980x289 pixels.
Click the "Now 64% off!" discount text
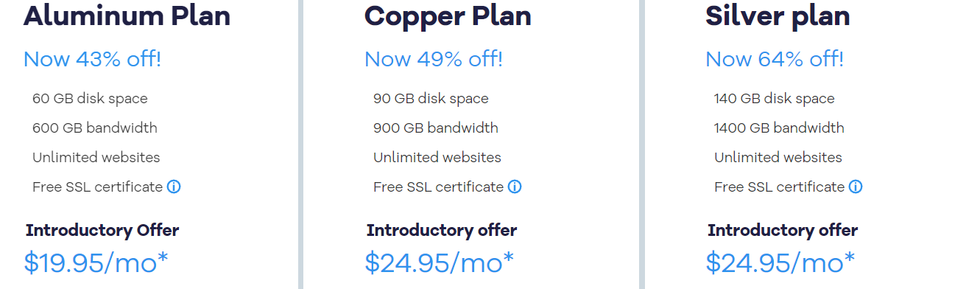pos(775,59)
